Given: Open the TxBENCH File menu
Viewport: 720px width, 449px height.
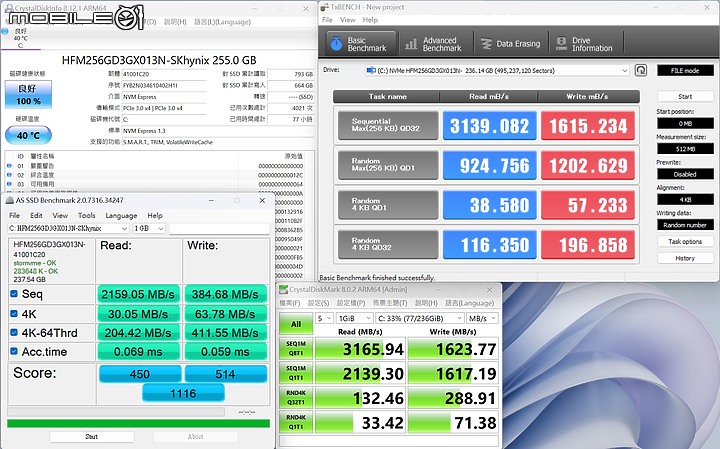Looking at the screenshot, I should [327, 20].
